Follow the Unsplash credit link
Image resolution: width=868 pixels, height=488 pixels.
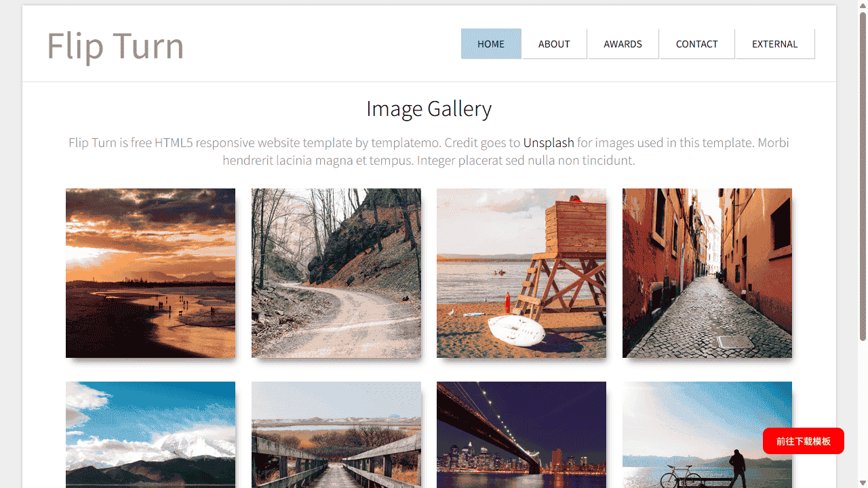click(x=549, y=143)
